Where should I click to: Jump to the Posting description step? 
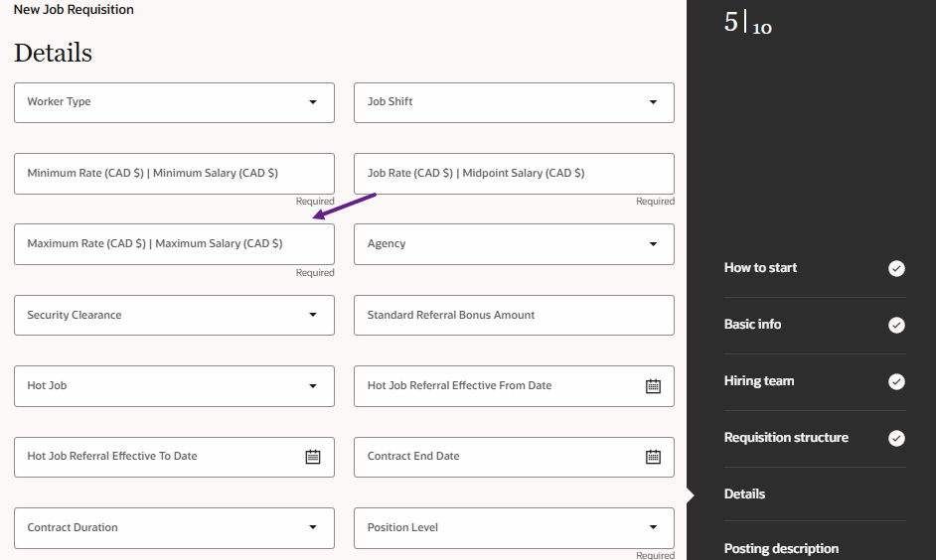coord(781,549)
